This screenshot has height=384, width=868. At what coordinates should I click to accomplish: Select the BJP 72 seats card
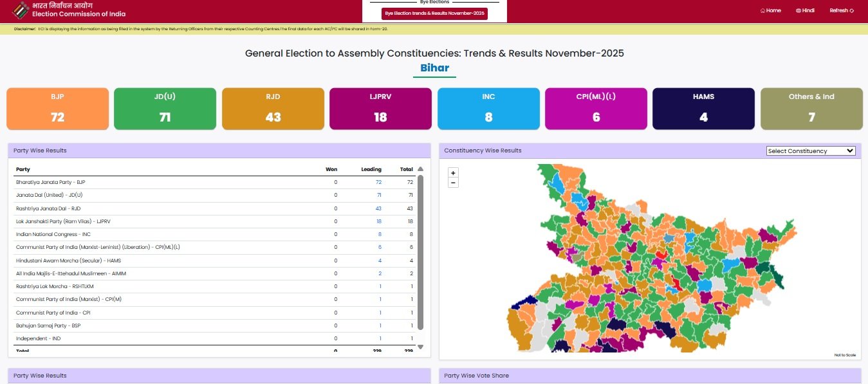pos(57,109)
